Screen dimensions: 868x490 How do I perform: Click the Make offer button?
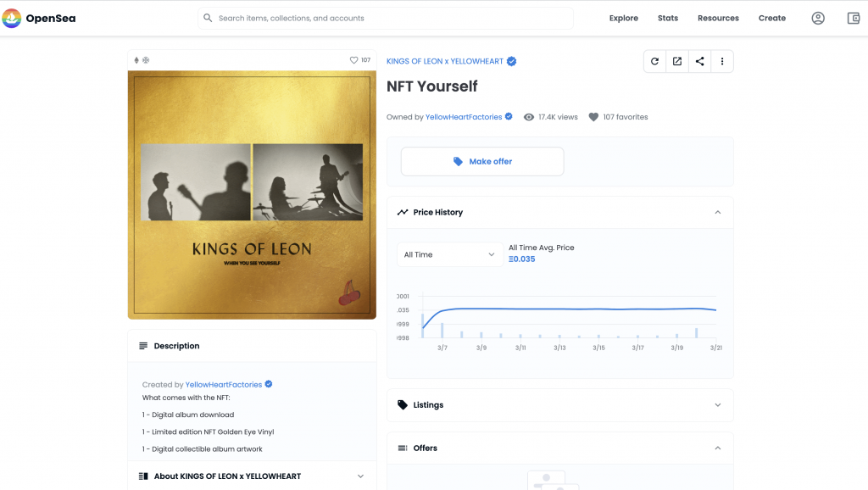(482, 162)
